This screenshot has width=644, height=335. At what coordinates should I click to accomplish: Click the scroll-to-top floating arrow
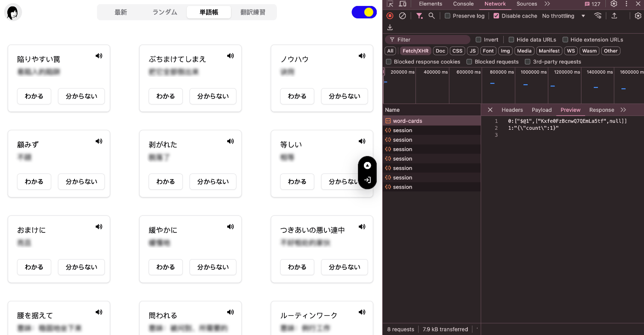coord(367,166)
